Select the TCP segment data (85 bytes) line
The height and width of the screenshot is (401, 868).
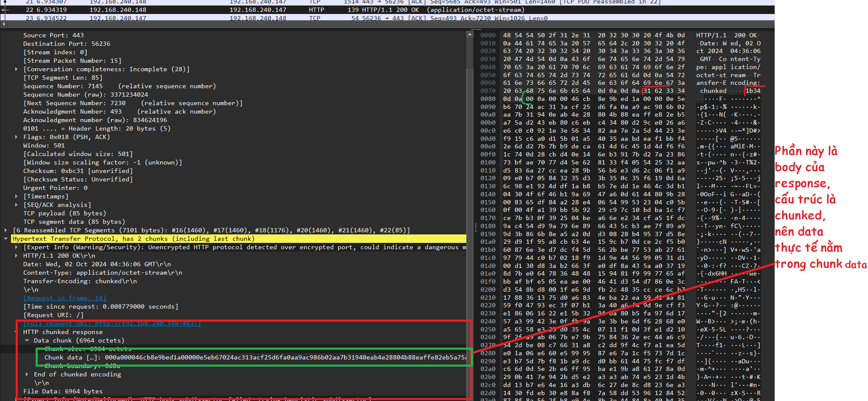pyautogui.click(x=74, y=222)
